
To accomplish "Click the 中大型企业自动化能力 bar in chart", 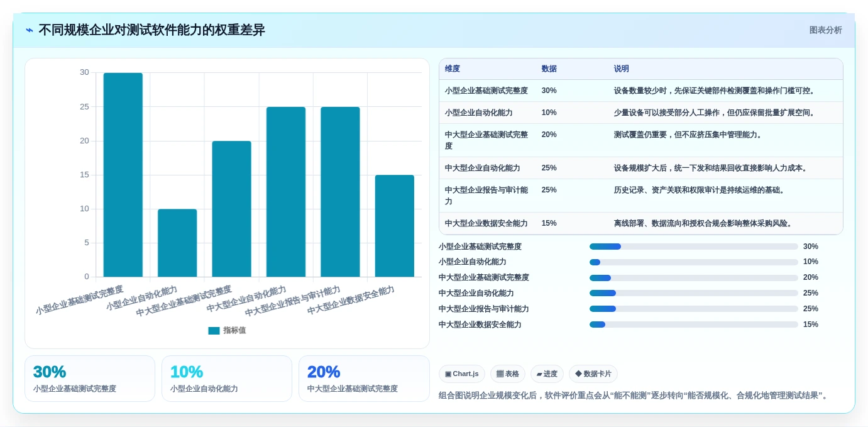I will click(x=286, y=192).
